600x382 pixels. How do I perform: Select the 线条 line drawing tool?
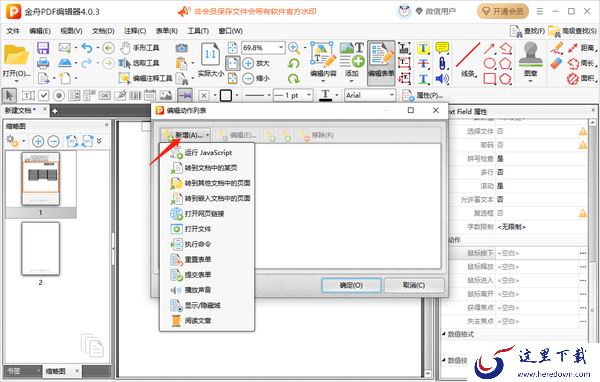(468, 60)
